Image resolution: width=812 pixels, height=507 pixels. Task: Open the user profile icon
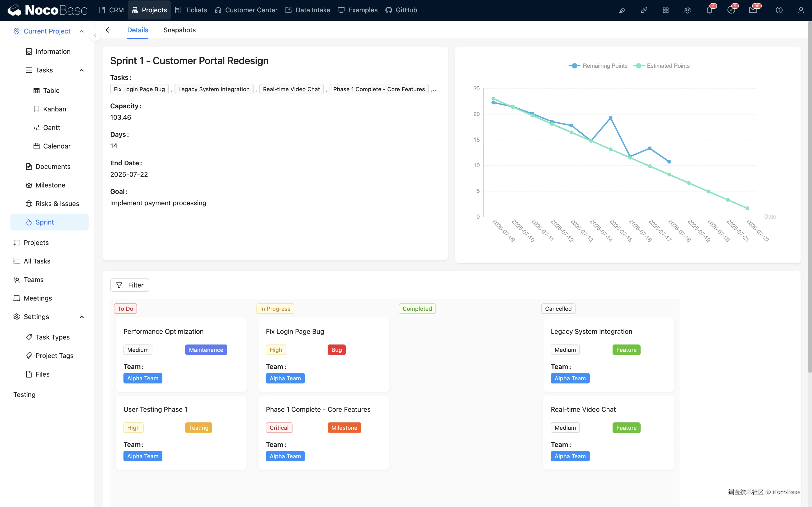click(801, 10)
